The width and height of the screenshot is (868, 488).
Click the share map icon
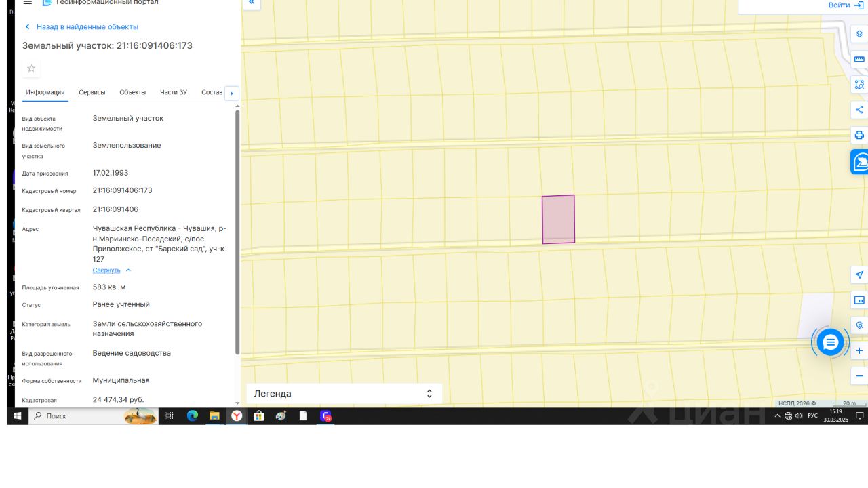click(859, 110)
